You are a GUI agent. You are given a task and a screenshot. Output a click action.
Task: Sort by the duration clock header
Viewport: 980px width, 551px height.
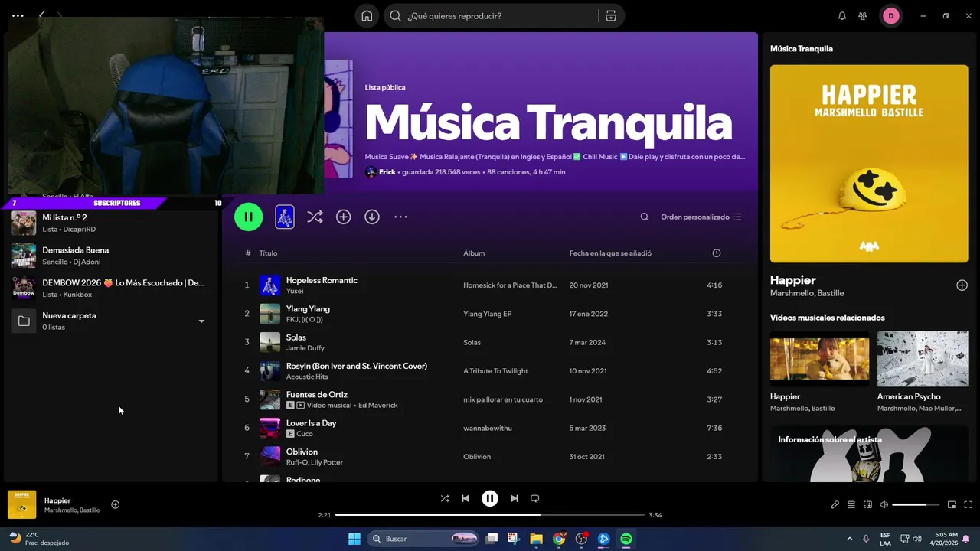click(x=717, y=253)
